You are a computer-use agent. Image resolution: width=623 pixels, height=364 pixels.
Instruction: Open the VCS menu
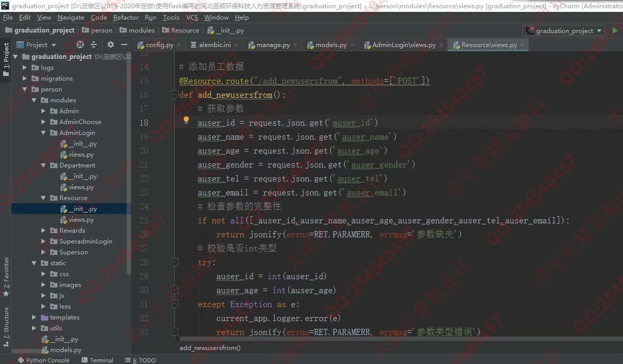192,17
